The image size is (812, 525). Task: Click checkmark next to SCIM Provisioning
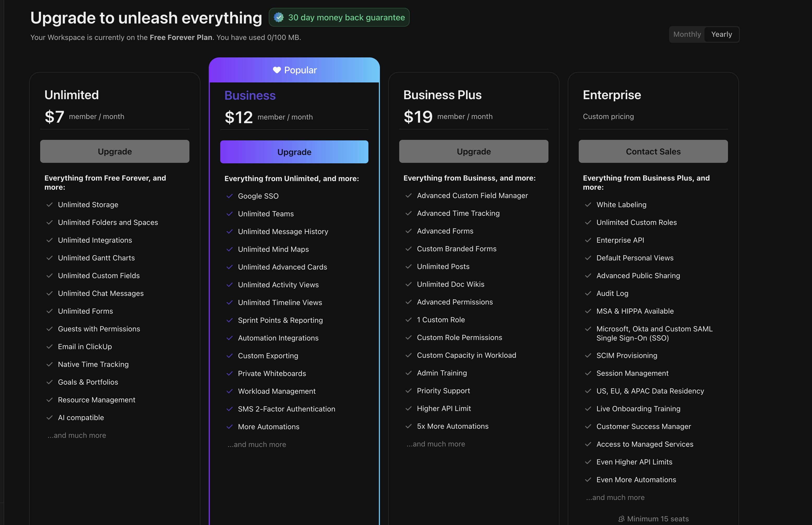(588, 355)
